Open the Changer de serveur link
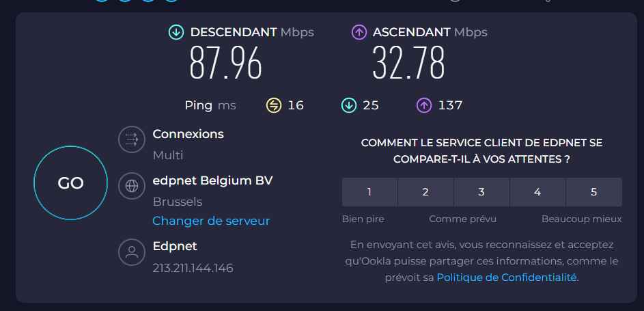This screenshot has height=311, width=644. [x=211, y=221]
